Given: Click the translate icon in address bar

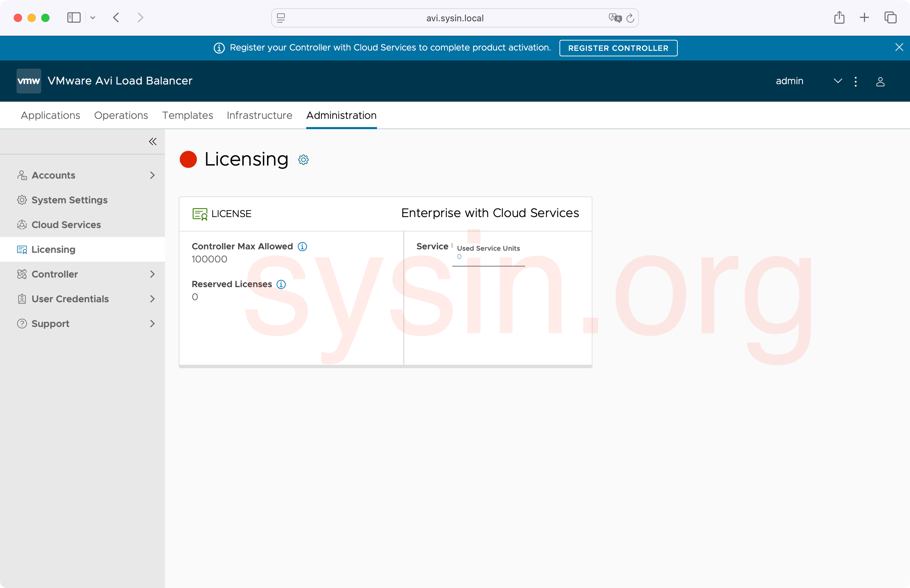Looking at the screenshot, I should point(615,18).
